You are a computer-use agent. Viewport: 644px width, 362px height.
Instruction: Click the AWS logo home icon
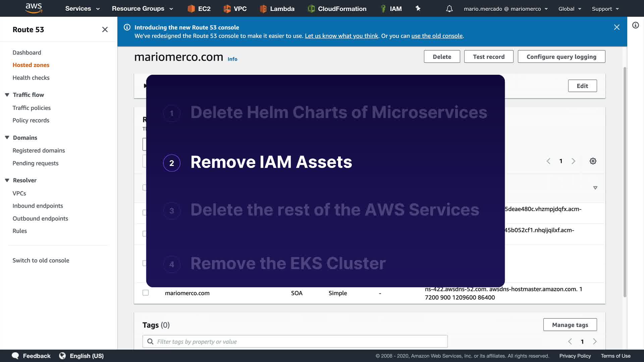pos(34,8)
